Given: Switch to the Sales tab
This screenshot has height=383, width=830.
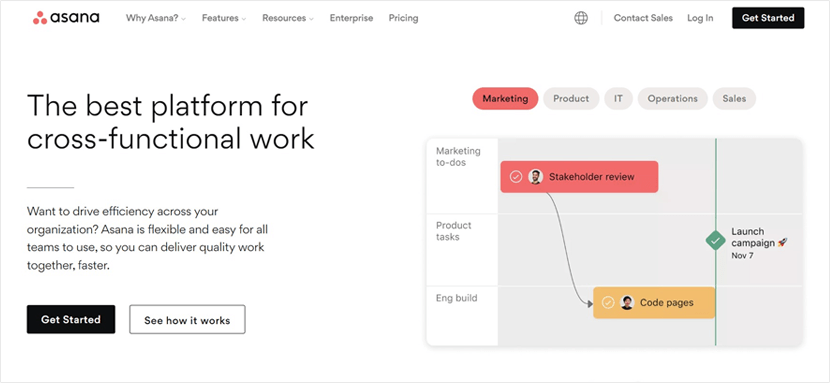Looking at the screenshot, I should click(x=734, y=98).
